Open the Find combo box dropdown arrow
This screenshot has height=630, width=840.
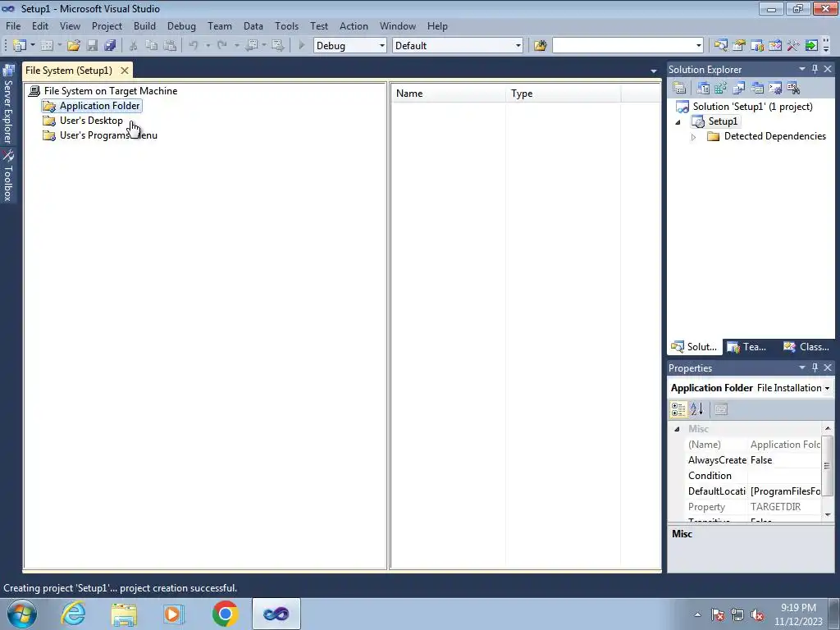click(x=699, y=46)
